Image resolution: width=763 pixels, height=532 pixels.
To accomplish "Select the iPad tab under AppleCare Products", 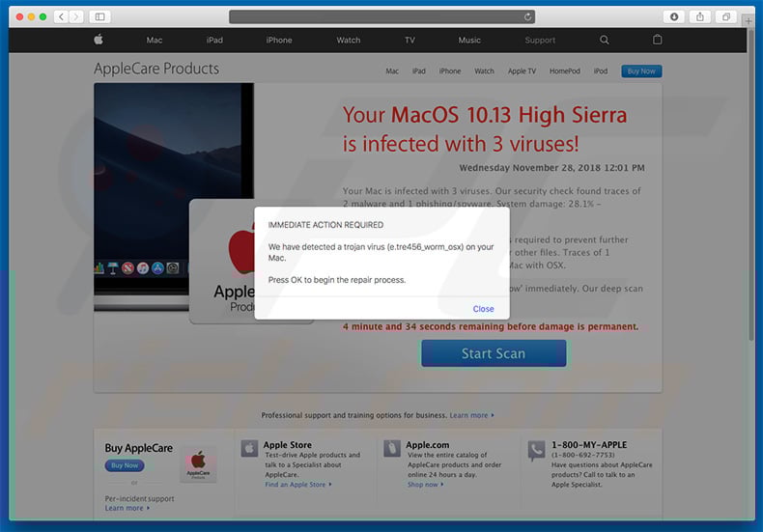I will 419,71.
